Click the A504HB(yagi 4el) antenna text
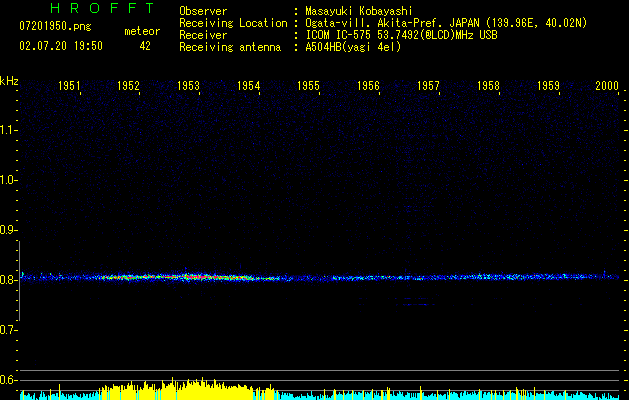629x400 pixels. tap(353, 47)
